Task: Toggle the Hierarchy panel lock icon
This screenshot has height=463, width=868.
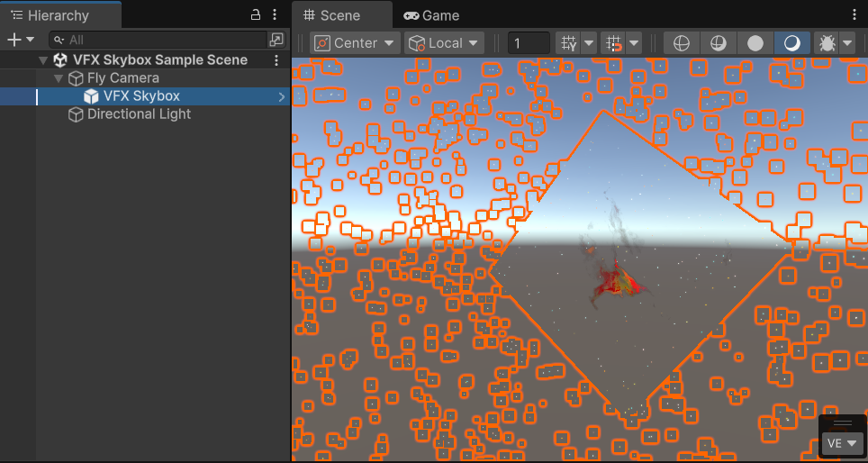Action: point(256,15)
